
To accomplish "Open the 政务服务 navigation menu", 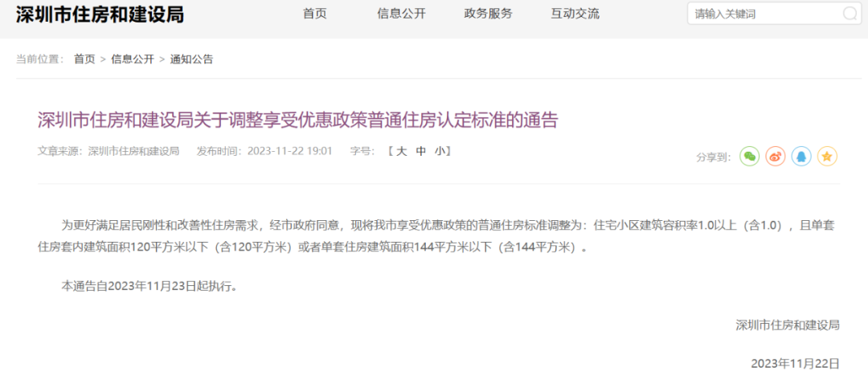I will pyautogui.click(x=489, y=14).
